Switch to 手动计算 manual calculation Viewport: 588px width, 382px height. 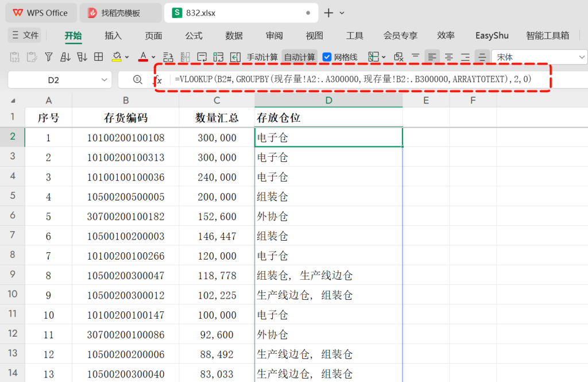[x=262, y=57]
